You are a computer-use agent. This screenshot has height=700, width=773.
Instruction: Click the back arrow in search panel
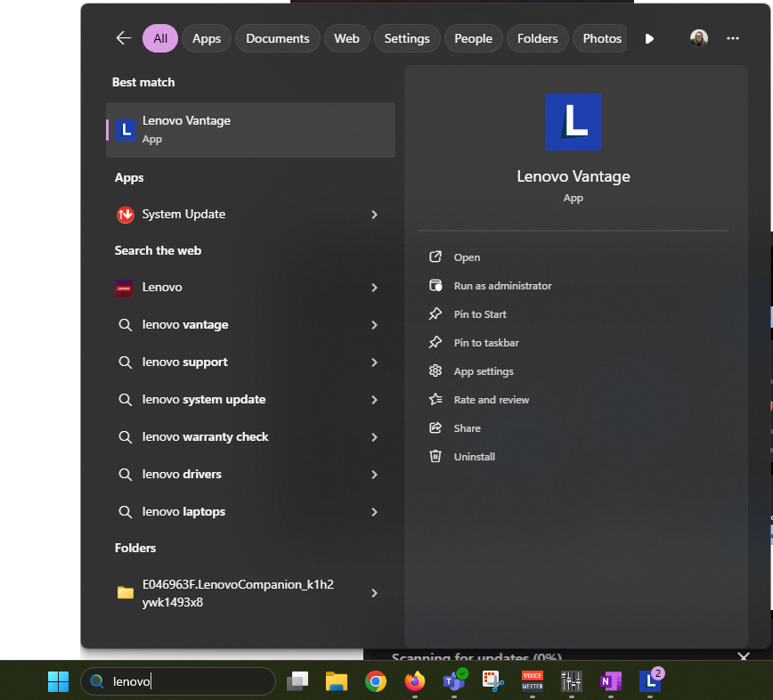(123, 38)
